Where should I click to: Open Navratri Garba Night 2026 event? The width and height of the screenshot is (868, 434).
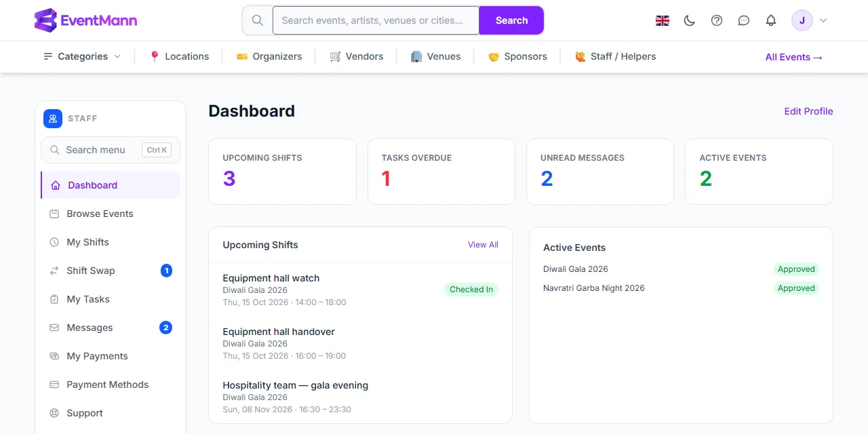point(594,288)
